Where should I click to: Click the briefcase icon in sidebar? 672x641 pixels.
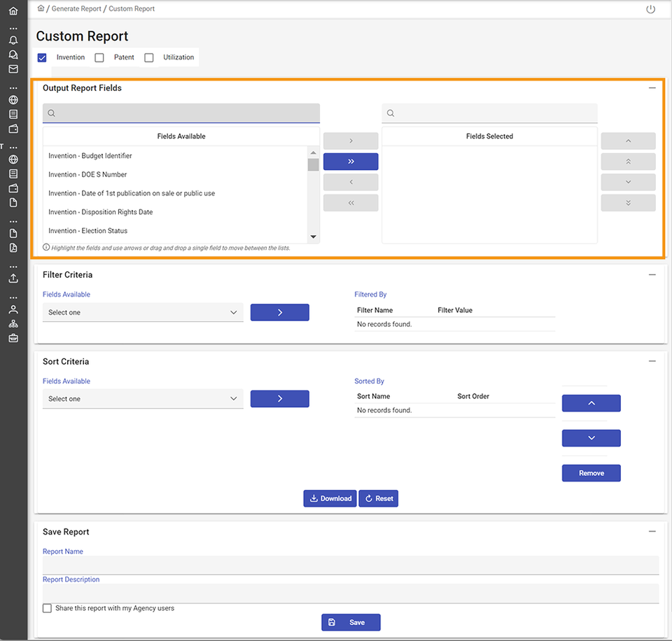click(x=13, y=339)
